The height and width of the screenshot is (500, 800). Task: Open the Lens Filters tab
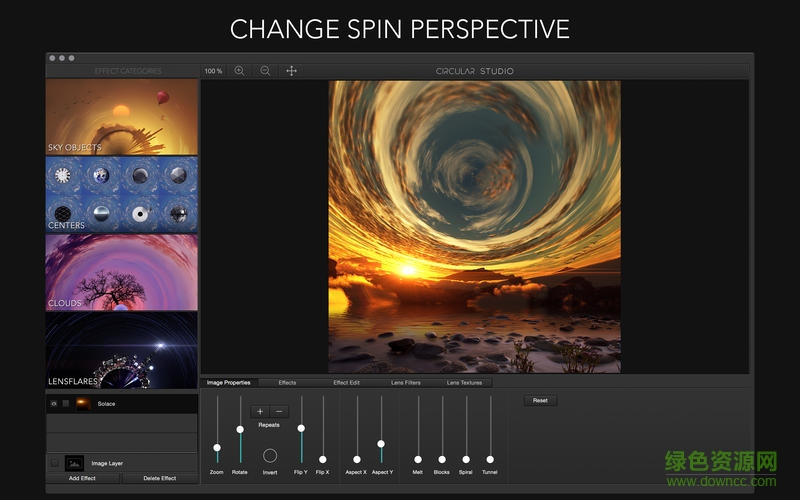(x=405, y=383)
